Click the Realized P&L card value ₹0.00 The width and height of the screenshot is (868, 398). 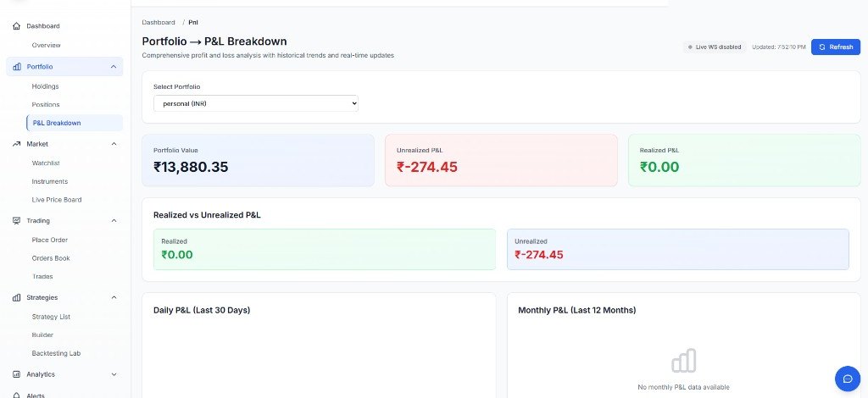(x=659, y=167)
